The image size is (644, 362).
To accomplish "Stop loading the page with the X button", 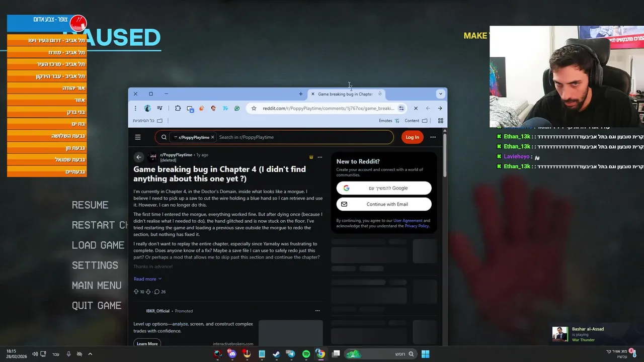I will click(416, 108).
